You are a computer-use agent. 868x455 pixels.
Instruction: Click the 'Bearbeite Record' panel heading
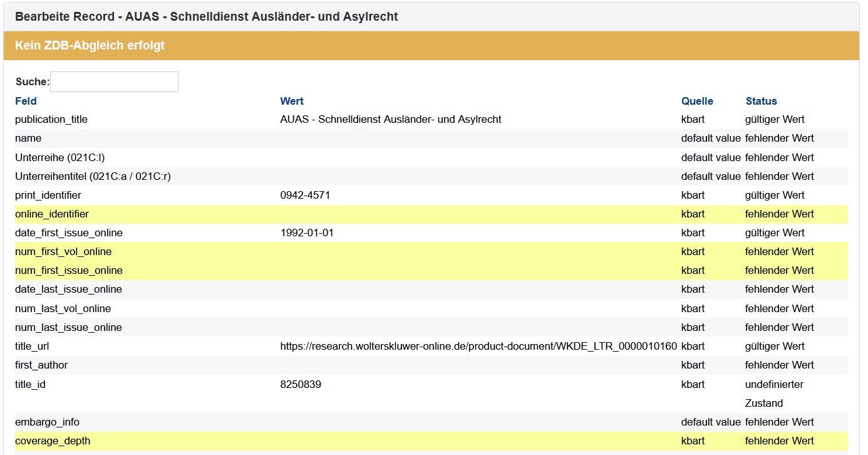coord(206,17)
